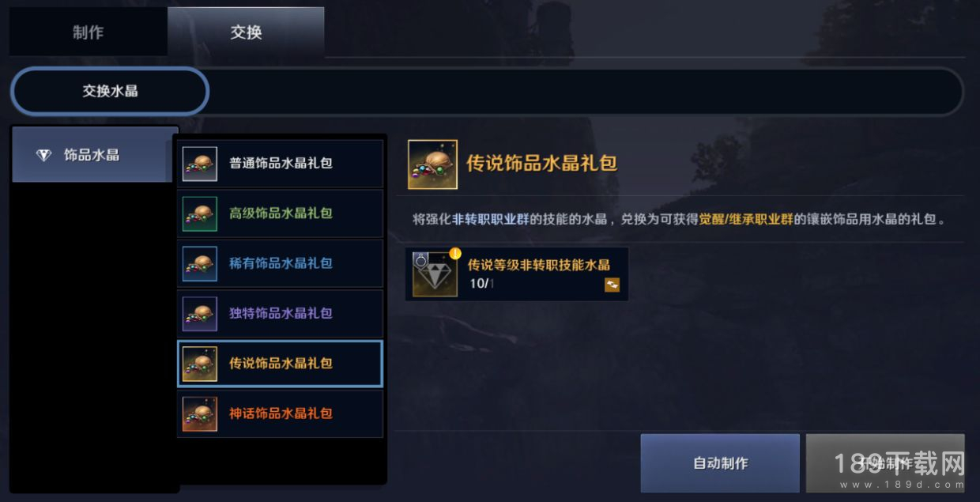Click the 普通饰品水晶礼包 bag icon

click(x=200, y=164)
